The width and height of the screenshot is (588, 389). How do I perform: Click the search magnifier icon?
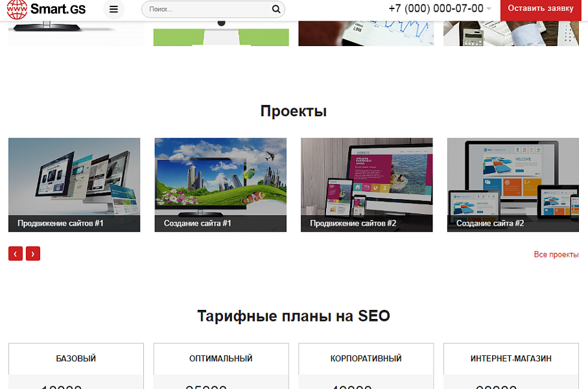point(276,10)
